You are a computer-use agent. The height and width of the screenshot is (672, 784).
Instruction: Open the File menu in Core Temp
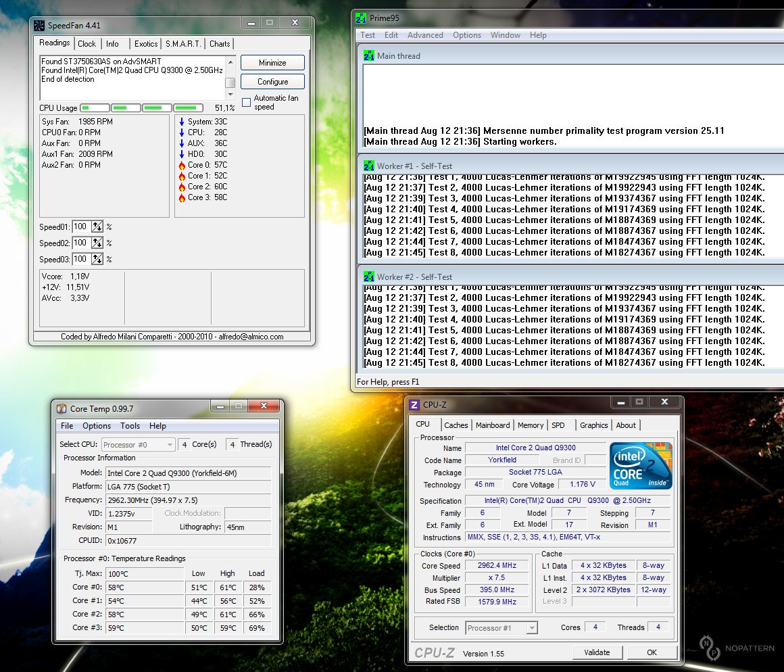[x=67, y=426]
